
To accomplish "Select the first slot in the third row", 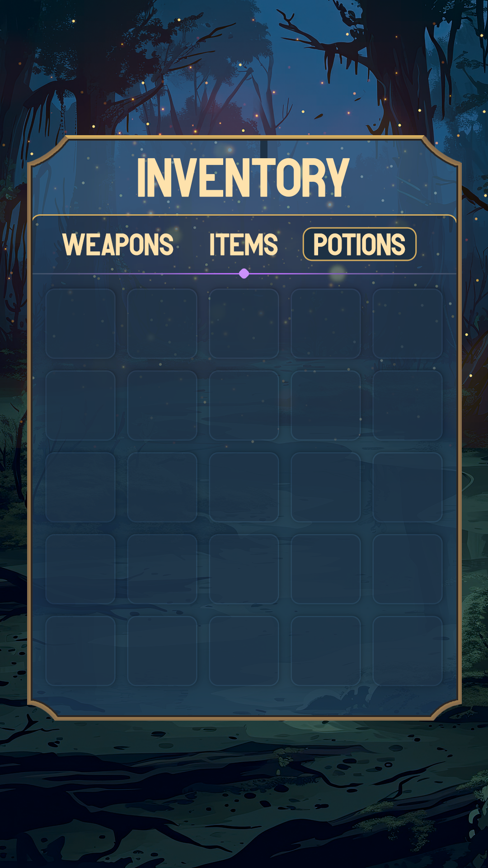I will click(80, 487).
